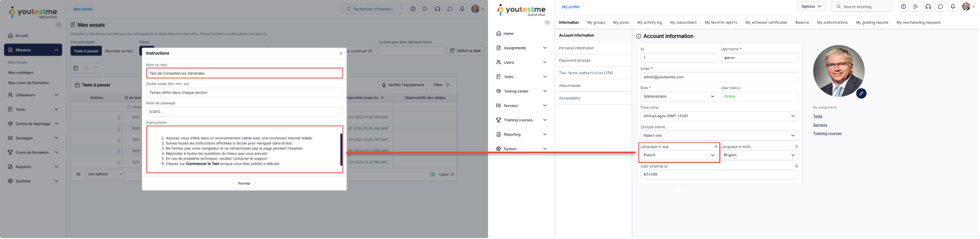The width and height of the screenshot is (980, 239).
Task: Click the pencil icon on profile photo
Action: point(861,94)
